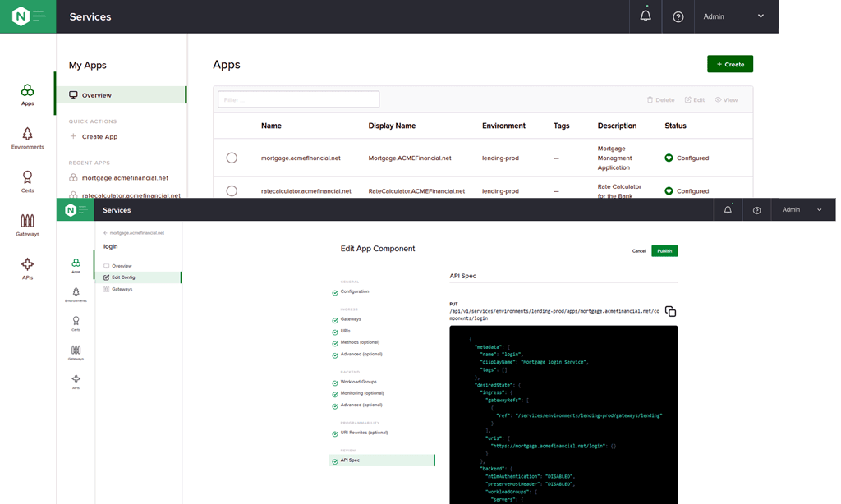Open API Spec review step
Viewport: 841px width, 504px height.
click(382, 460)
